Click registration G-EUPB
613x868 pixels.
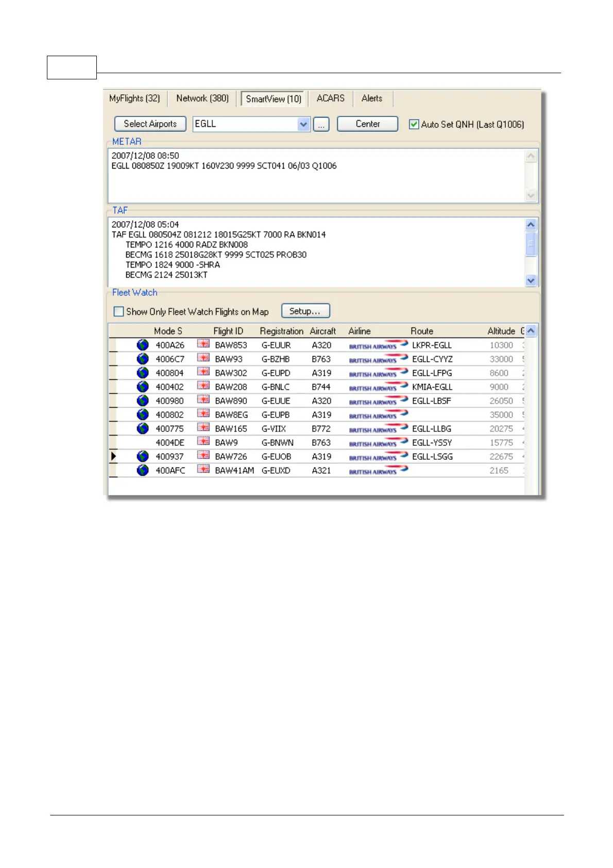(x=276, y=415)
